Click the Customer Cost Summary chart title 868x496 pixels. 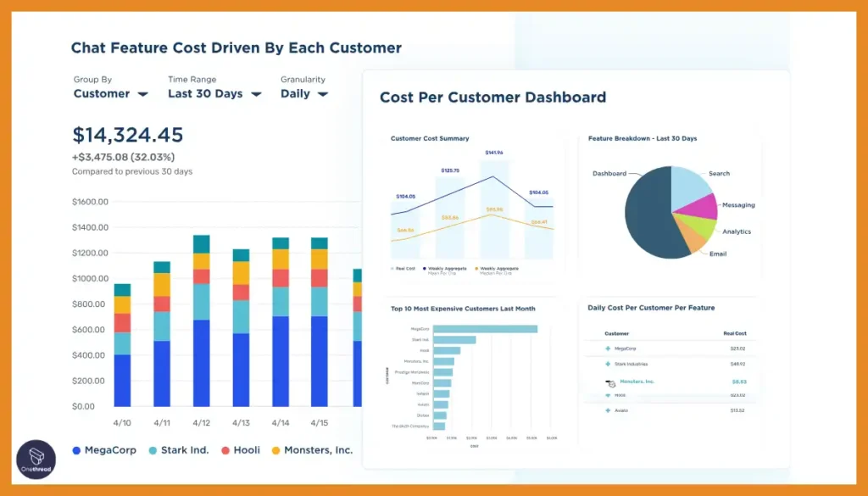[x=430, y=138]
